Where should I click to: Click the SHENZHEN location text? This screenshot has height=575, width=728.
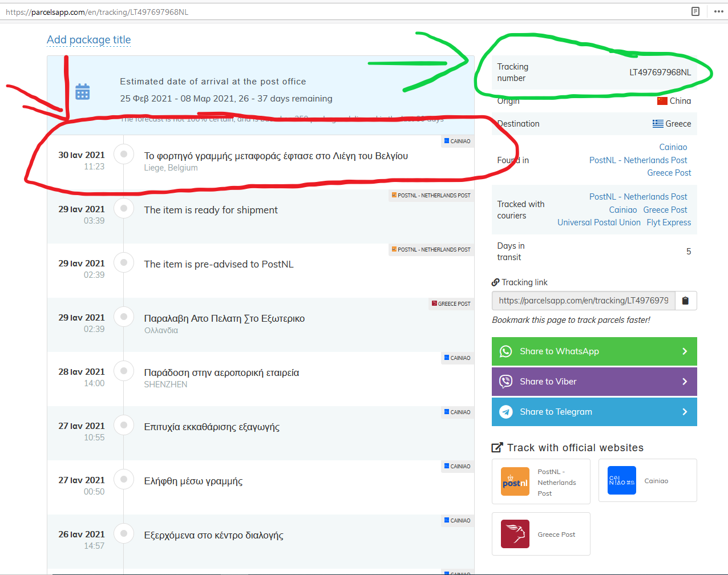click(165, 384)
